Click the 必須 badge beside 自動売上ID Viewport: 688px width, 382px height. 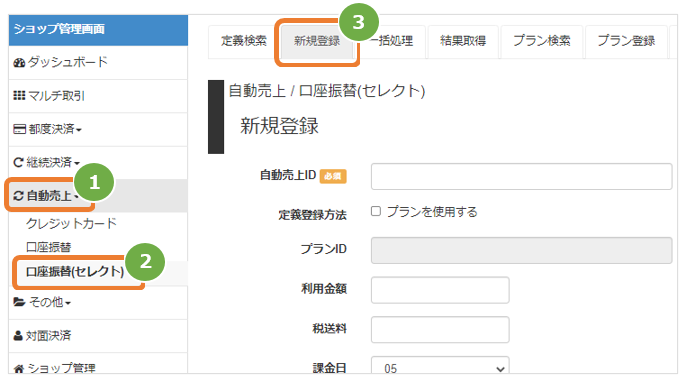point(333,176)
